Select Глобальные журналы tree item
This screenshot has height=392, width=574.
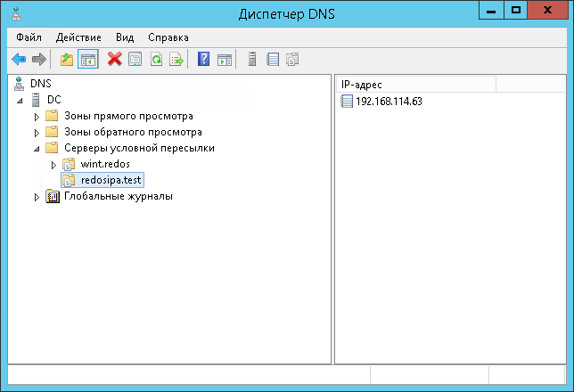coord(118,196)
